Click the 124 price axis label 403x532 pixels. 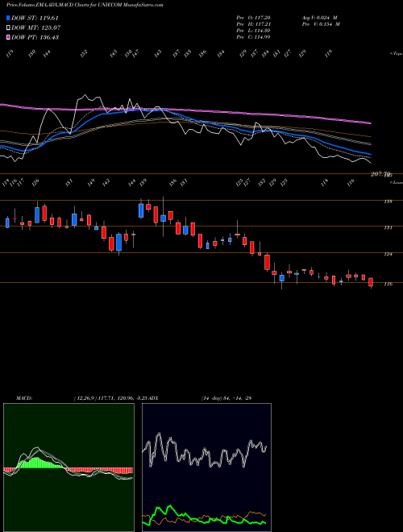[388, 254]
